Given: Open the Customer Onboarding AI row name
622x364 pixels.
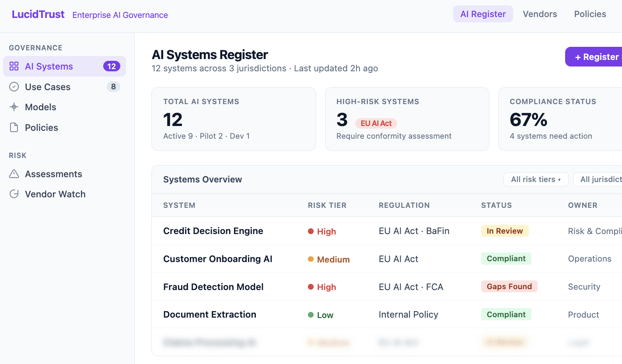Looking at the screenshot, I should coord(218,259).
